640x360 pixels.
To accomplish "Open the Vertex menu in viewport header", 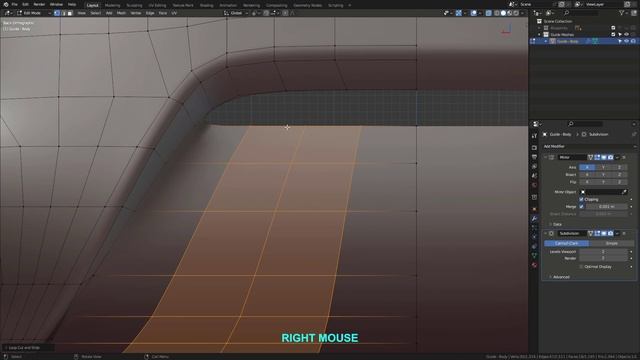I will 136,13.
